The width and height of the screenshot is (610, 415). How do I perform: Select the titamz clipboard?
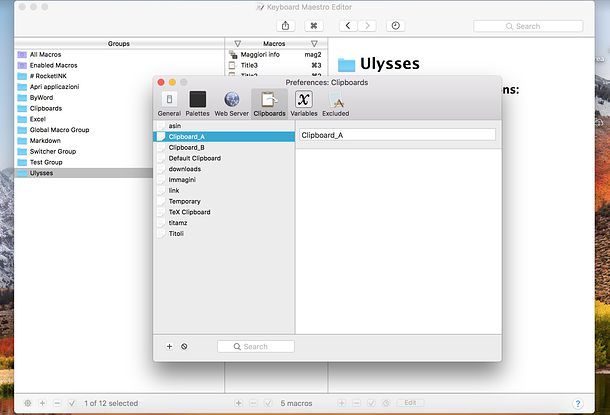[224, 223]
